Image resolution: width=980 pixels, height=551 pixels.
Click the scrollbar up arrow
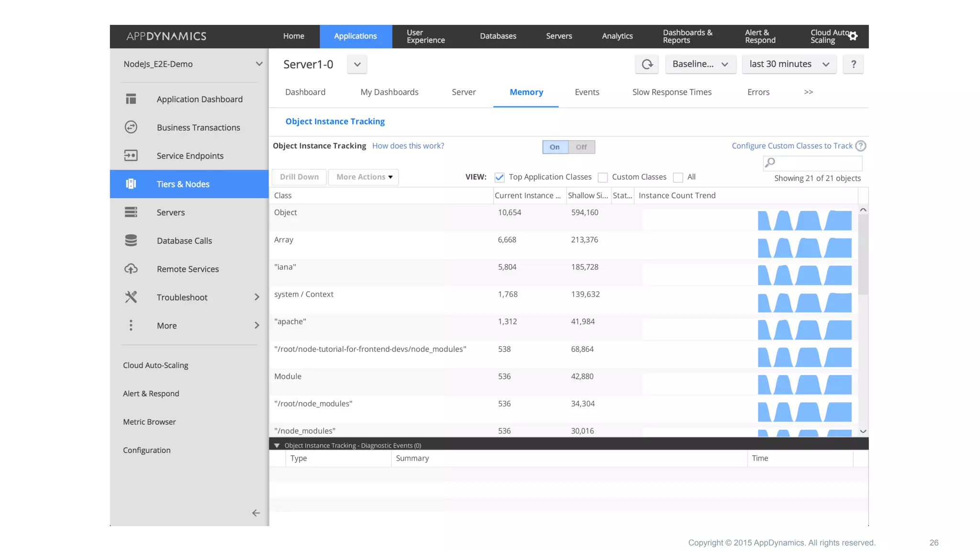click(x=863, y=210)
